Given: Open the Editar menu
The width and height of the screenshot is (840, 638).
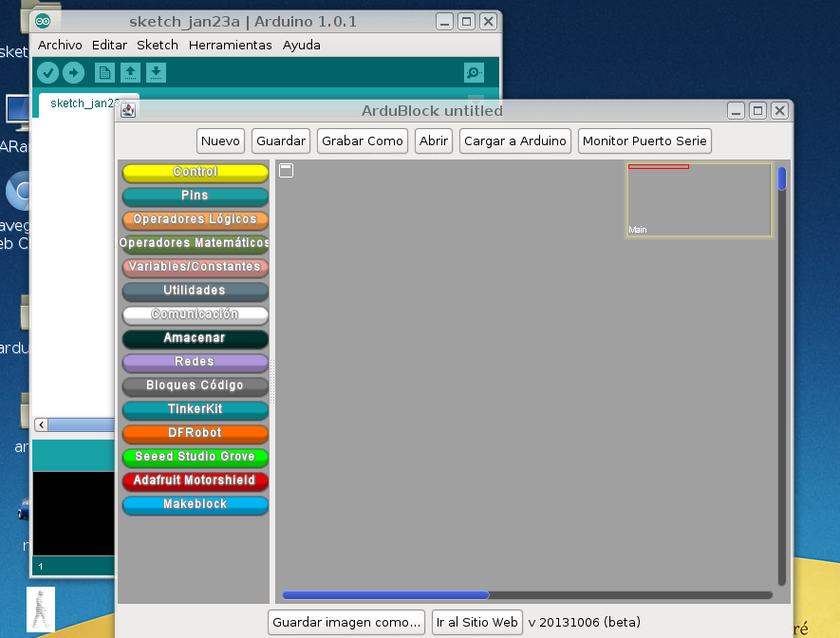Looking at the screenshot, I should pos(109,45).
